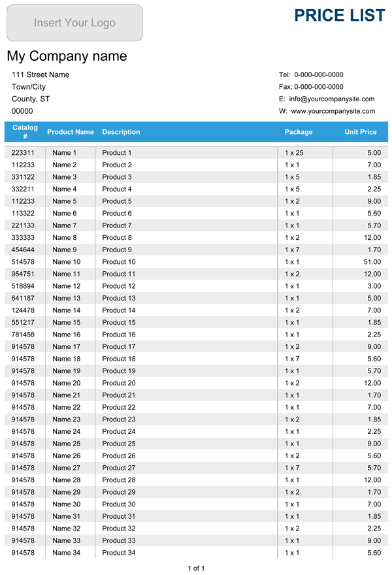Screen dimensions: 392x575
Task: Click the Insert Your Logo placeholder
Action: coord(74,23)
